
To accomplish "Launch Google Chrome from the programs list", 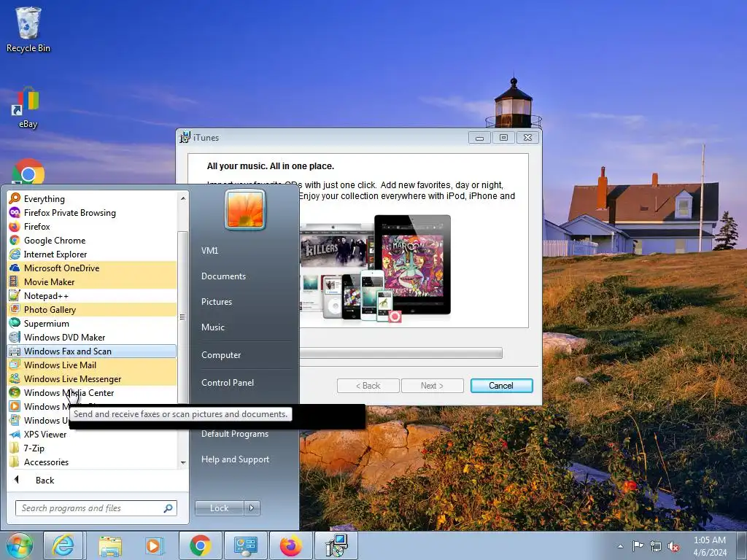I will click(x=92, y=240).
